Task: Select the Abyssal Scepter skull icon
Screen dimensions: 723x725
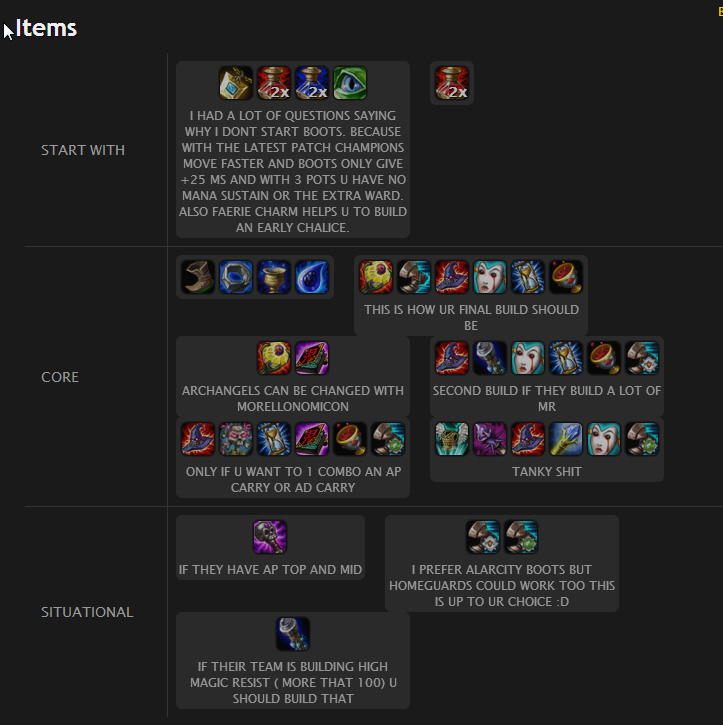Action: 270,537
